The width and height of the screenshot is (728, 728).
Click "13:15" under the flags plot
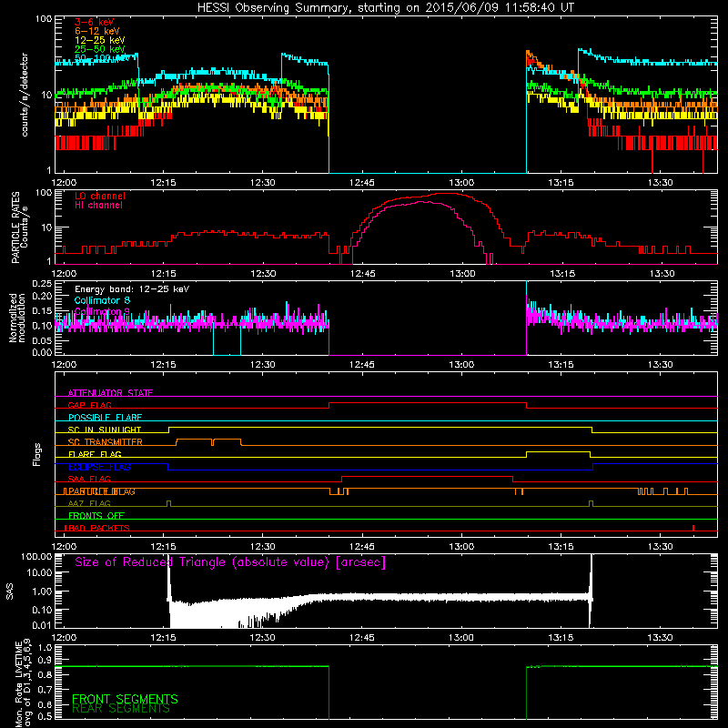561,547
